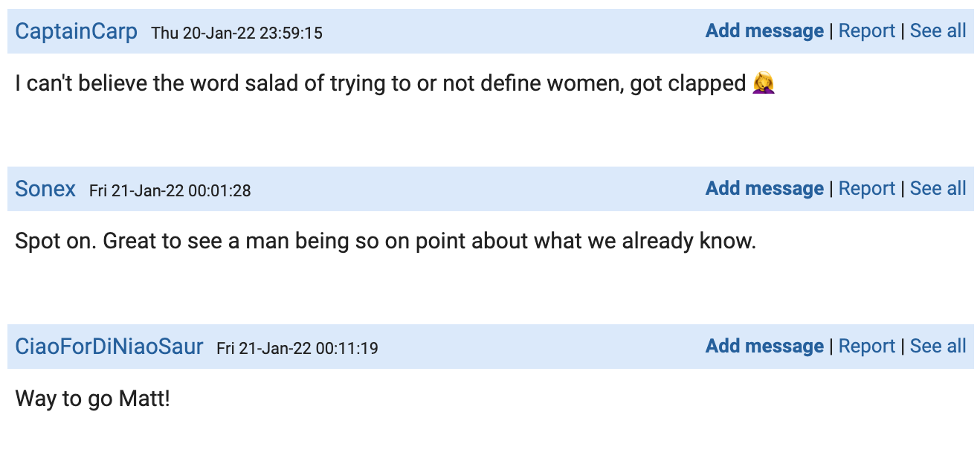Image resolution: width=980 pixels, height=470 pixels.
Task: Add message to CiaoForDiNiaoSaur's post
Action: [x=764, y=346]
